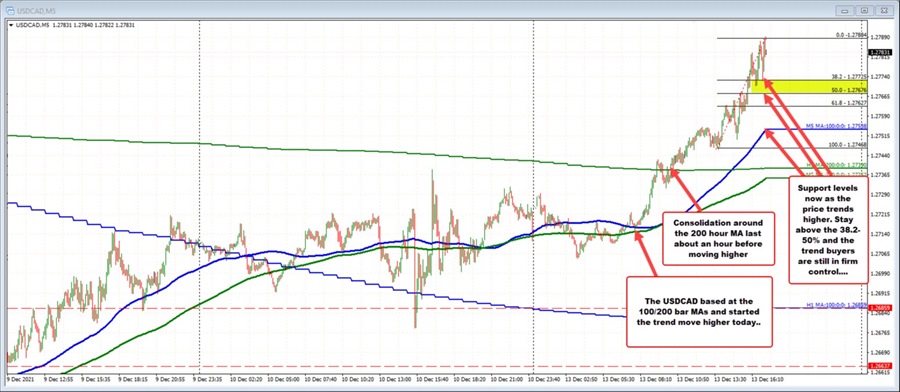Screen dimensions: 900x392
Task: Click price axis value 1.27440
Action: tap(880, 156)
